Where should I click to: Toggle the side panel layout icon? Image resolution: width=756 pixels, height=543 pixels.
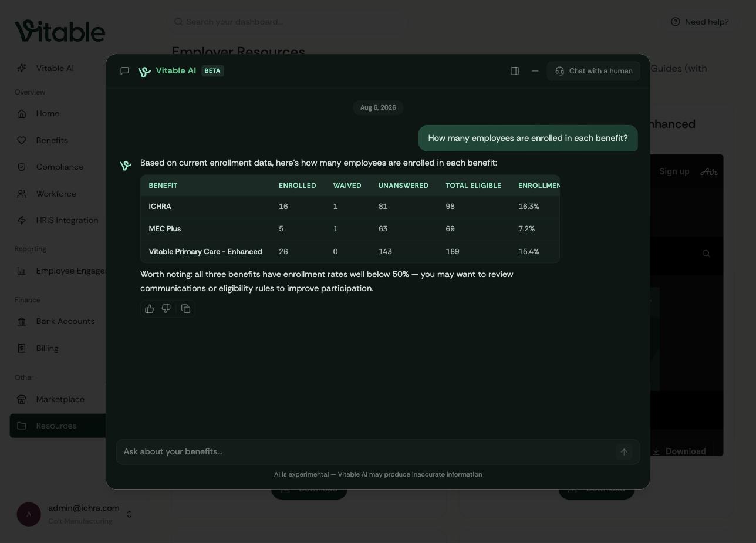[515, 71]
